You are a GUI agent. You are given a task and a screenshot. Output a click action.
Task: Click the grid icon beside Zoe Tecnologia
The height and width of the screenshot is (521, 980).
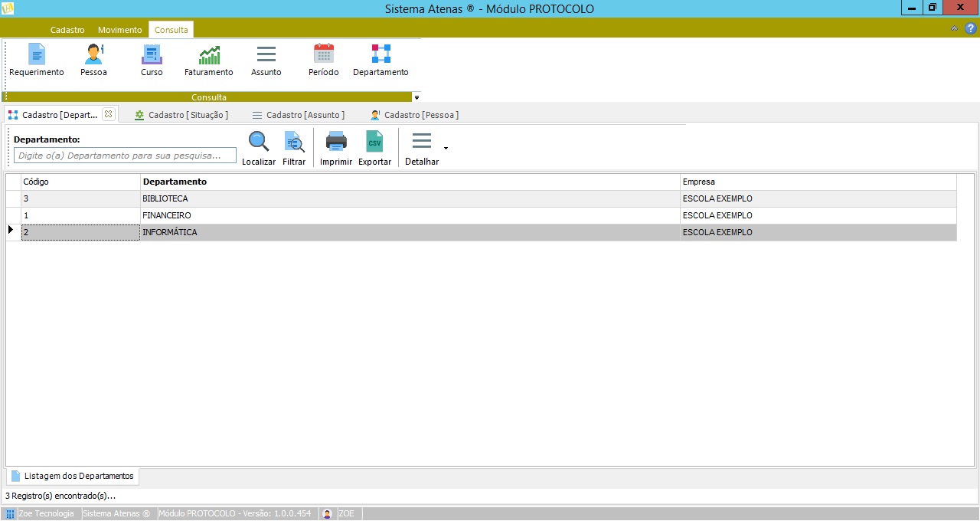pyautogui.click(x=10, y=513)
